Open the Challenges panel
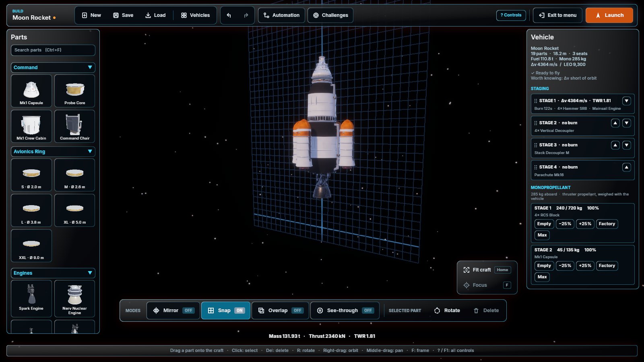 [330, 15]
